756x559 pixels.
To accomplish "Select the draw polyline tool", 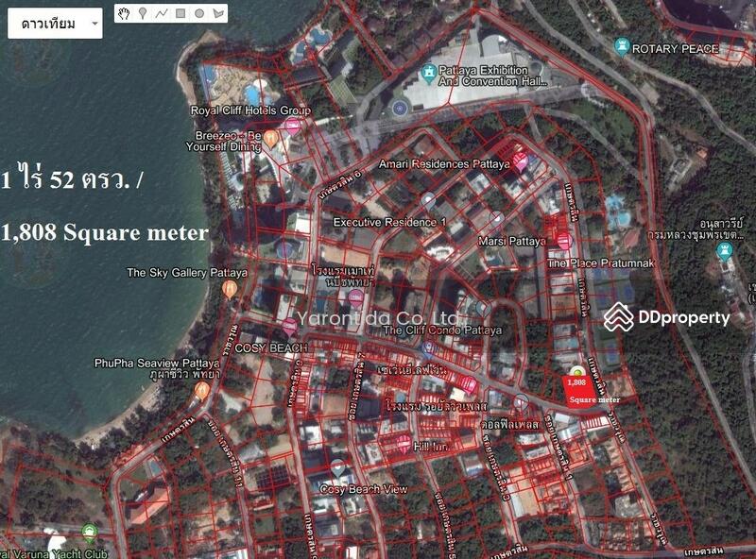I will tap(162, 13).
